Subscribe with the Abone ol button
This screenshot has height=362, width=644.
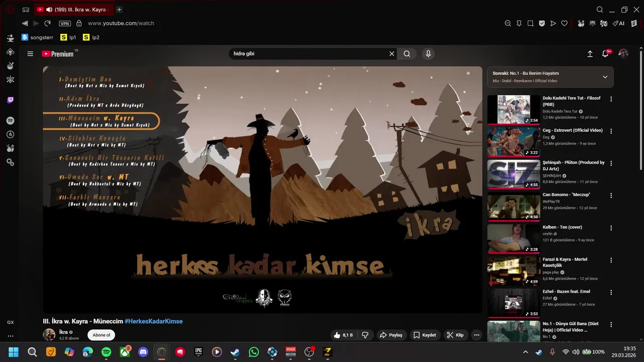point(101,335)
